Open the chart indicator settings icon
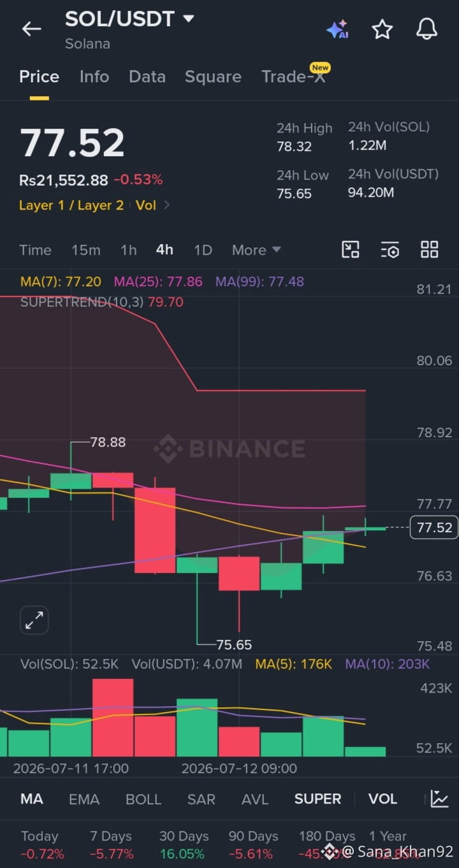Image resolution: width=459 pixels, height=868 pixels. click(390, 250)
